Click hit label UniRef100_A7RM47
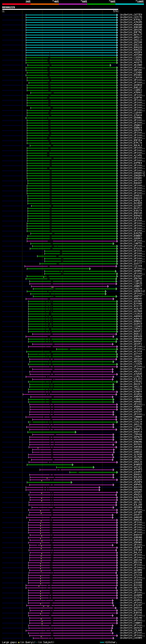146x644 pixels. pos(131,93)
